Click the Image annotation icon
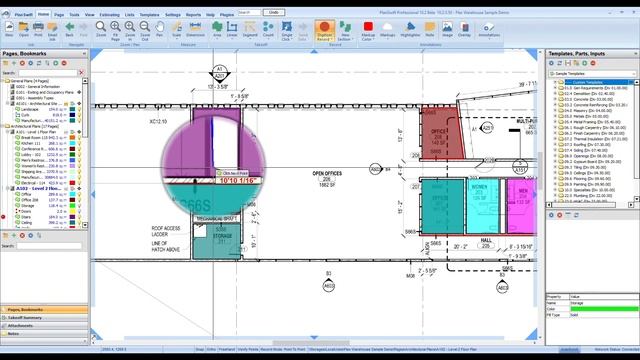The width and height of the screenshot is (640, 360). tap(447, 29)
